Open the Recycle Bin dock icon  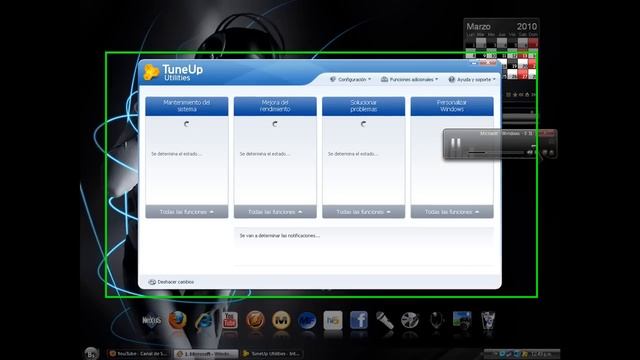(x=488, y=320)
